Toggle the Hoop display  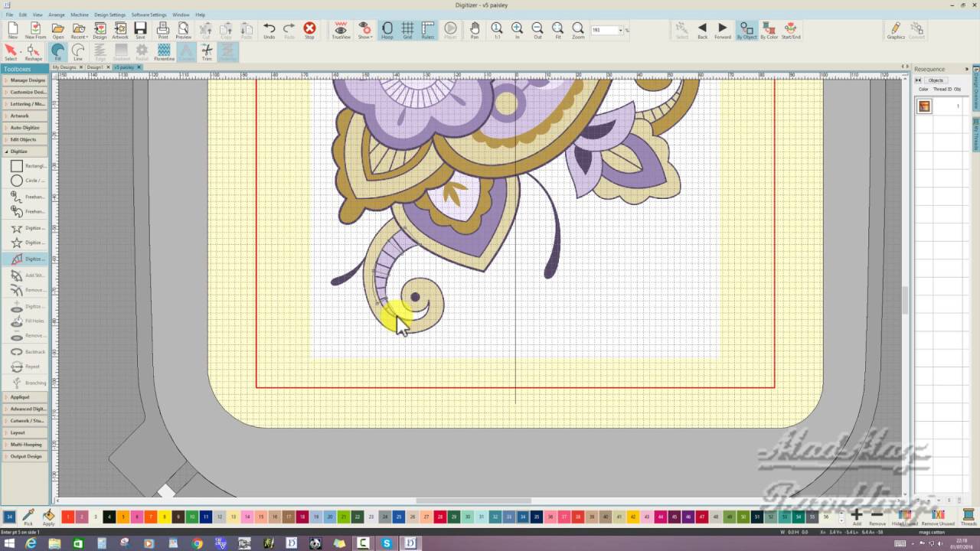click(x=387, y=31)
